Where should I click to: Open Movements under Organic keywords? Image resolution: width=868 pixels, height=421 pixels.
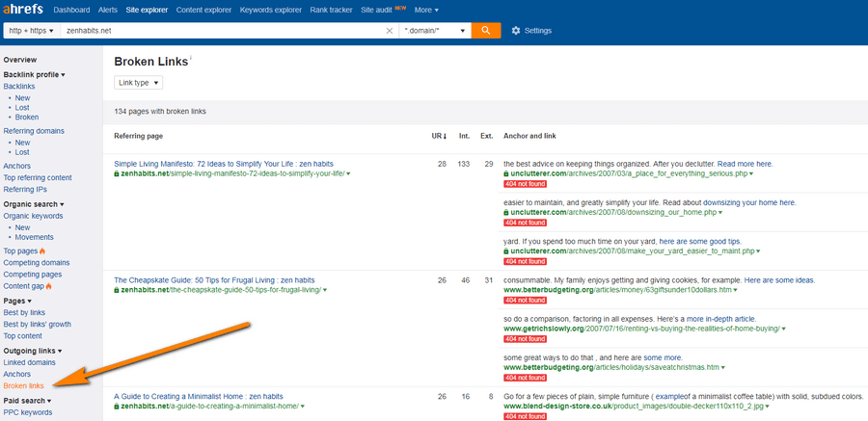[35, 237]
